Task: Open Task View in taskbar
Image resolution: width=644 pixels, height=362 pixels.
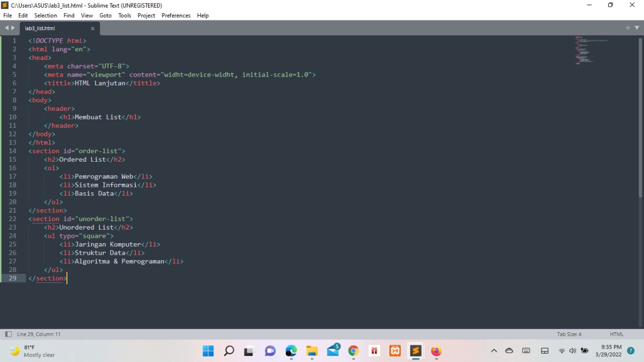Action: [250, 351]
